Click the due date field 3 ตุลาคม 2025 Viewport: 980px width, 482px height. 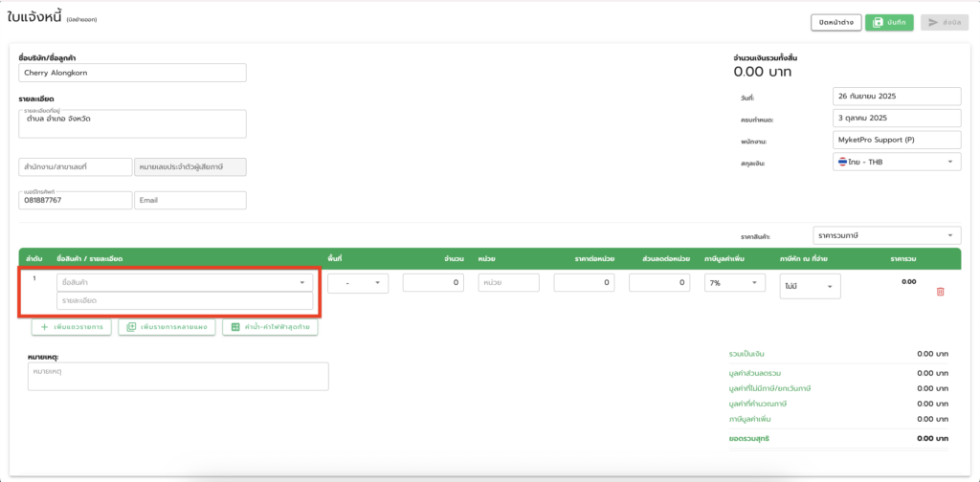(896, 119)
